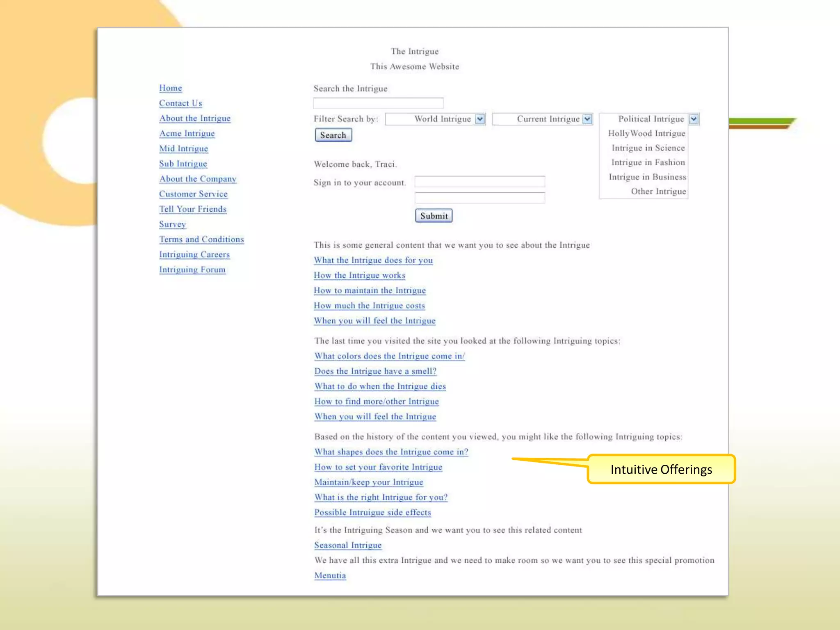Focus the Search the Intrigue text box
Image resolution: width=840 pixels, height=630 pixels.
click(378, 103)
